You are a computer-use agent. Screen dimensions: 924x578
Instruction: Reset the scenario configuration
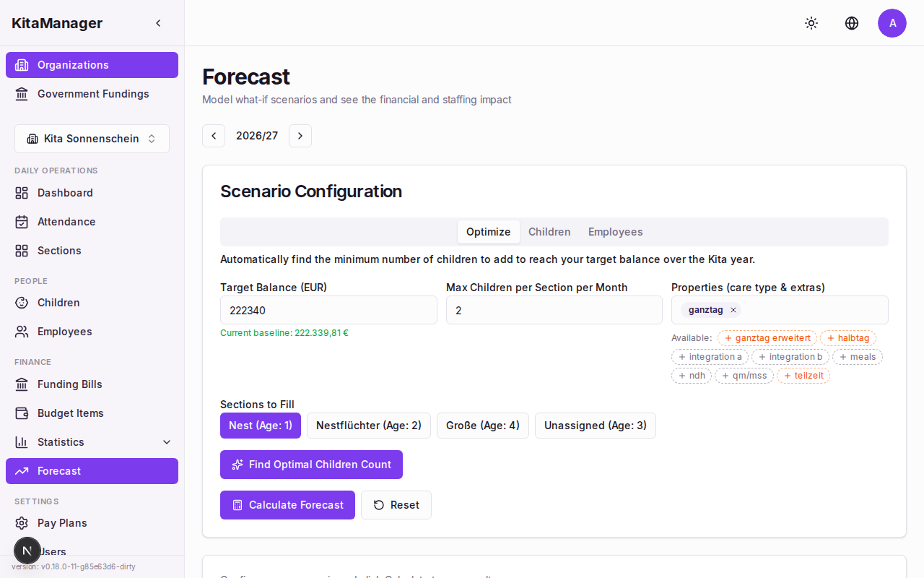pyautogui.click(x=396, y=505)
